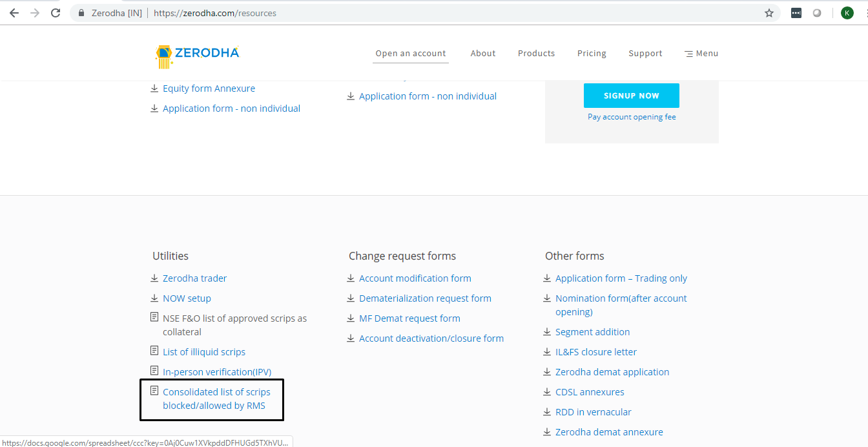The height and width of the screenshot is (447, 868).
Task: Click the download icon beside NOW setup
Action: [154, 298]
